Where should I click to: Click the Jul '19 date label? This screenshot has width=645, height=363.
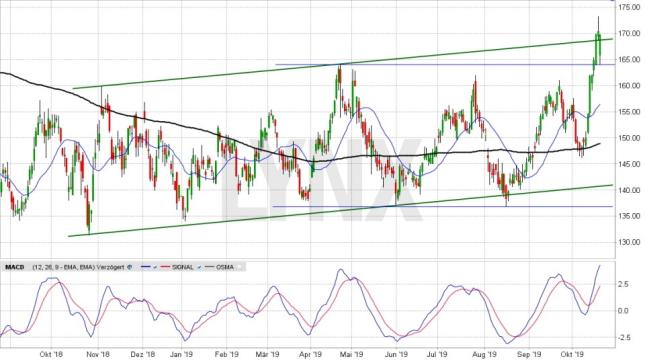tap(437, 354)
